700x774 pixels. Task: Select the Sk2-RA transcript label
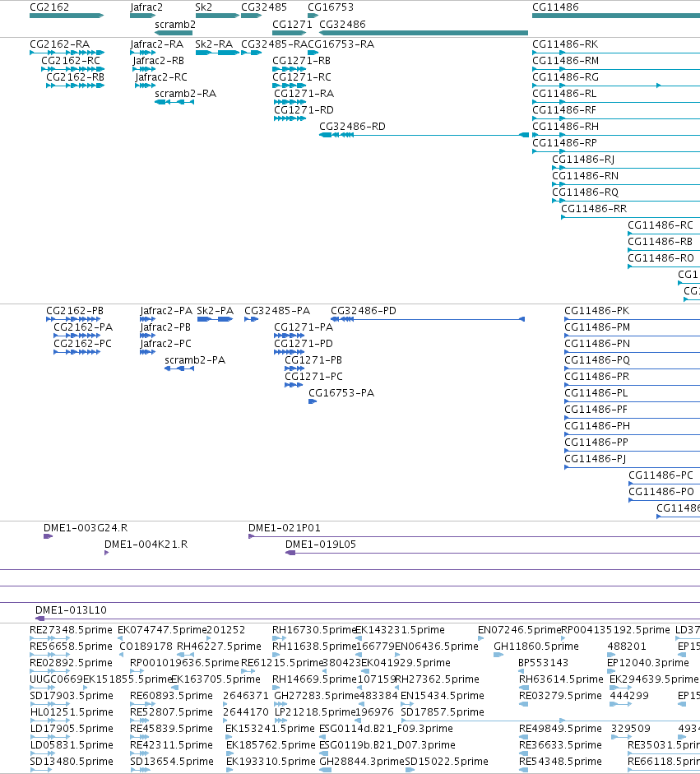tap(214, 44)
